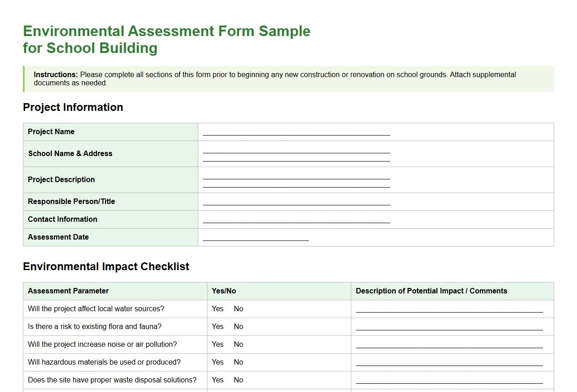577x392 pixels.
Task: Select Yes for local water sources question
Action: 217,308
